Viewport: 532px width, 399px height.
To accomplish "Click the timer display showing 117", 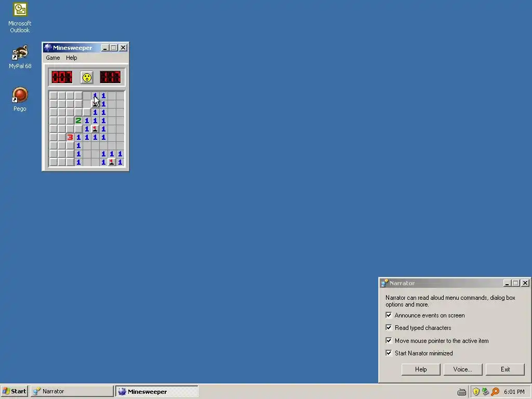I will click(110, 77).
